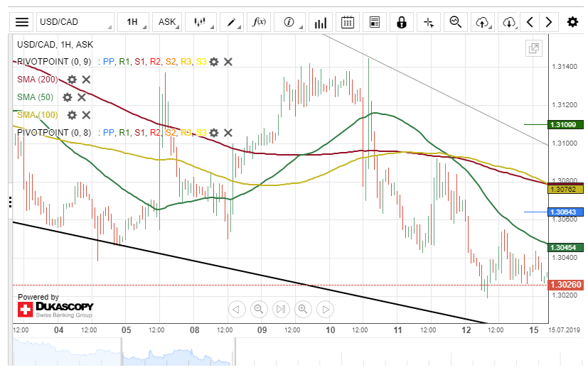The width and height of the screenshot is (588, 370).
Task: Toggle the chart lock padlock icon
Action: click(x=401, y=22)
